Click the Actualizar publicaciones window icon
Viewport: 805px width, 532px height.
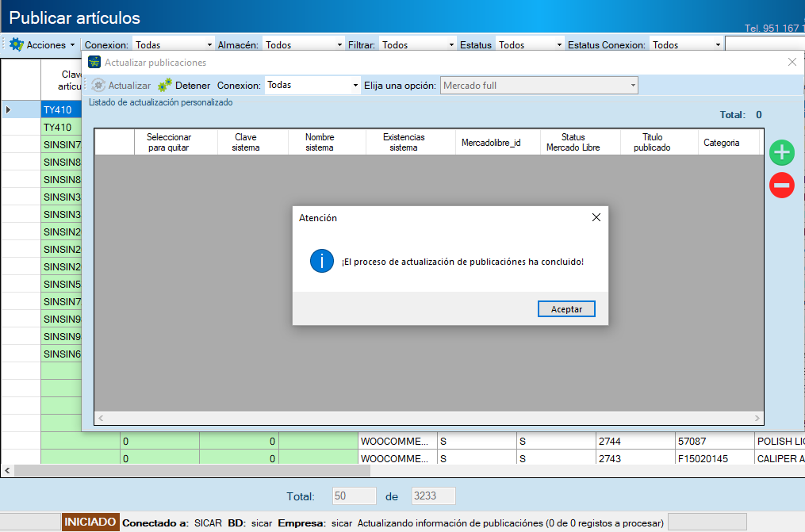point(94,62)
